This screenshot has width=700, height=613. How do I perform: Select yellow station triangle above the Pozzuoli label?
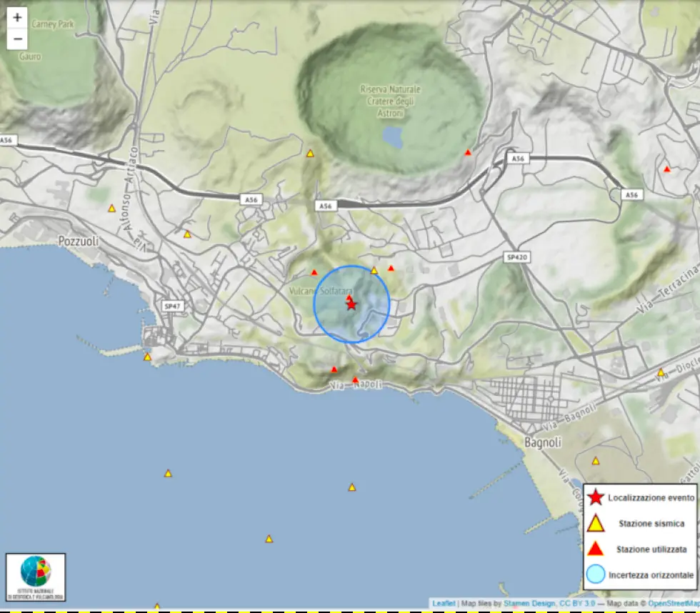[x=112, y=209]
